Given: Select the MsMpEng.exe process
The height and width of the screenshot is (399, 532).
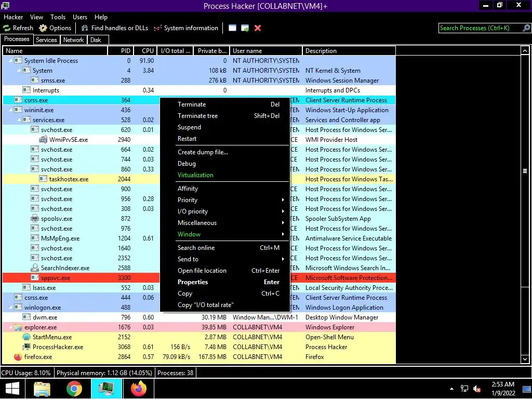Looking at the screenshot, I should [199, 238].
